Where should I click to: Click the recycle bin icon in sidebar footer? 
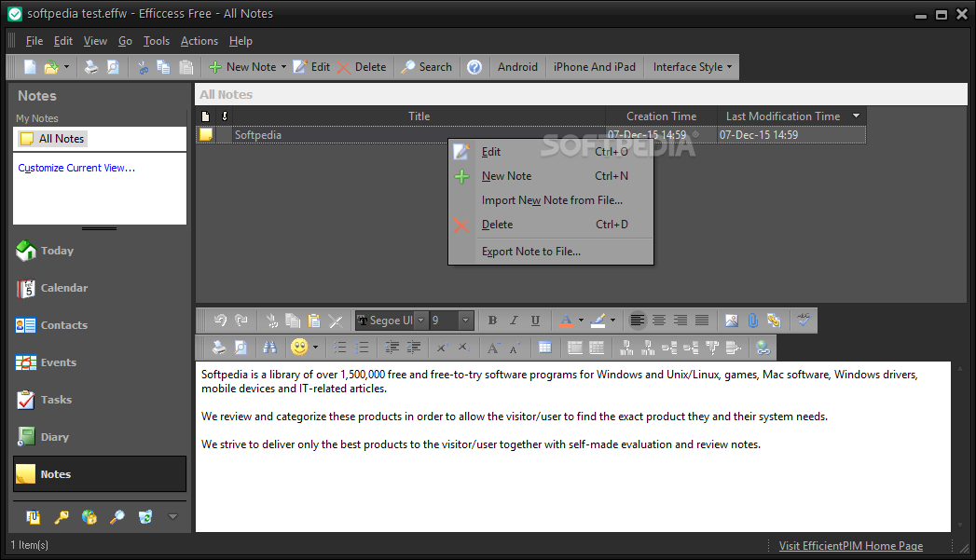coord(145,517)
